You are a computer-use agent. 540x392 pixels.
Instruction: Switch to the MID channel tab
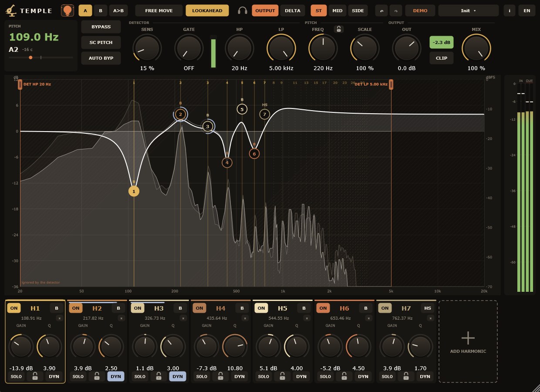click(337, 10)
